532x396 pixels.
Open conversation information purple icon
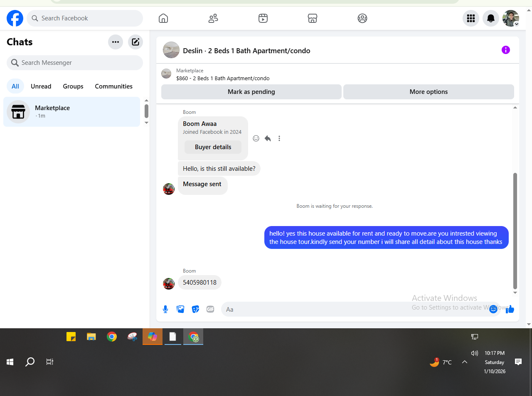pyautogui.click(x=506, y=50)
